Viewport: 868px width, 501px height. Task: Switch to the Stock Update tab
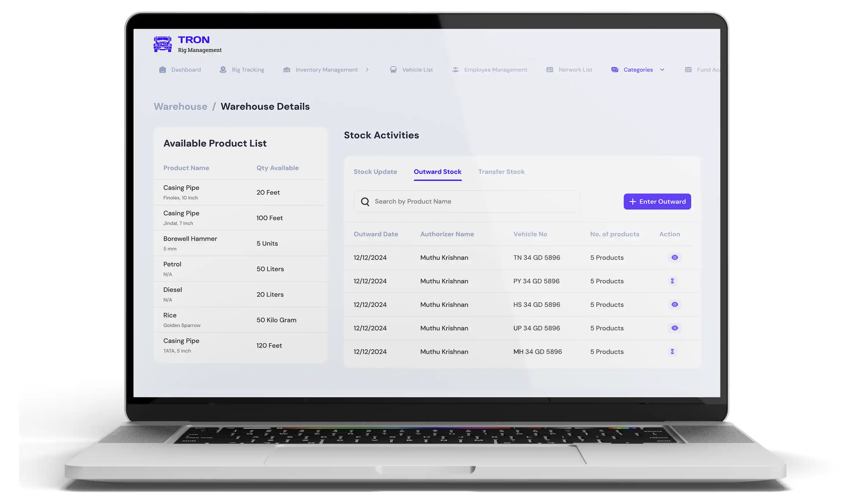[x=375, y=172]
